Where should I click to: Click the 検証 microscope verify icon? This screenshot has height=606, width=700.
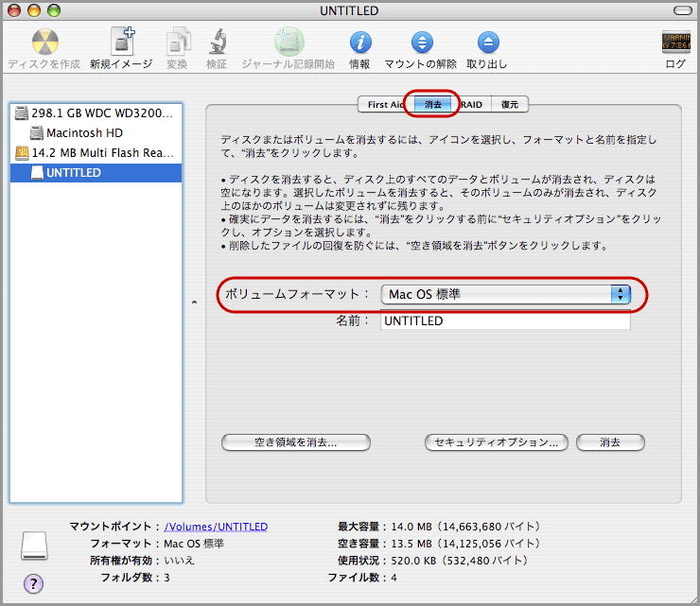point(218,42)
